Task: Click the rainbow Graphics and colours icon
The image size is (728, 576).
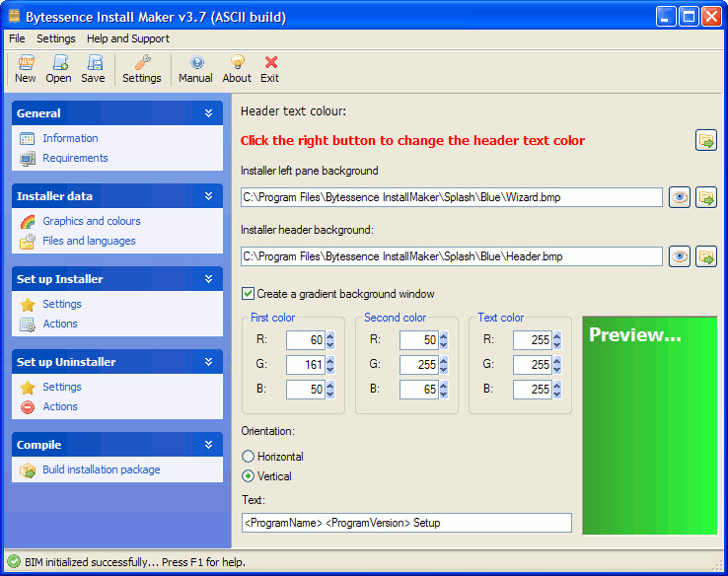Action: click(28, 221)
